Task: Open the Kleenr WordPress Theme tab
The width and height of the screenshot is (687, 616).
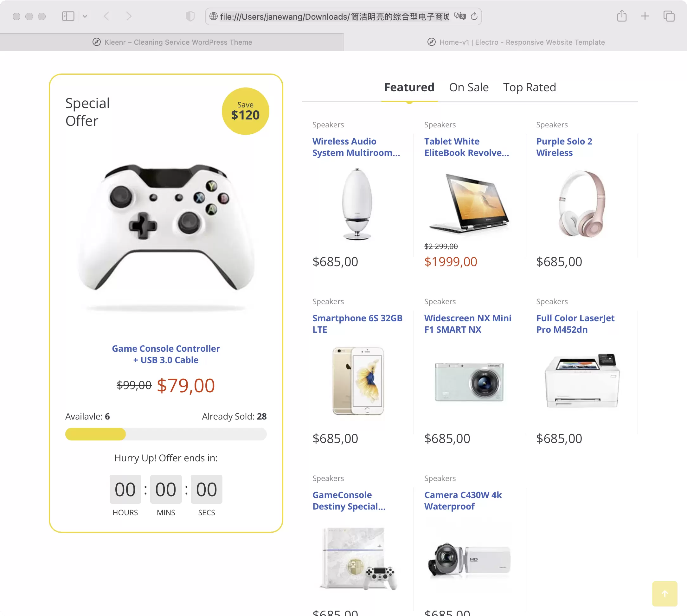Action: 172,42
